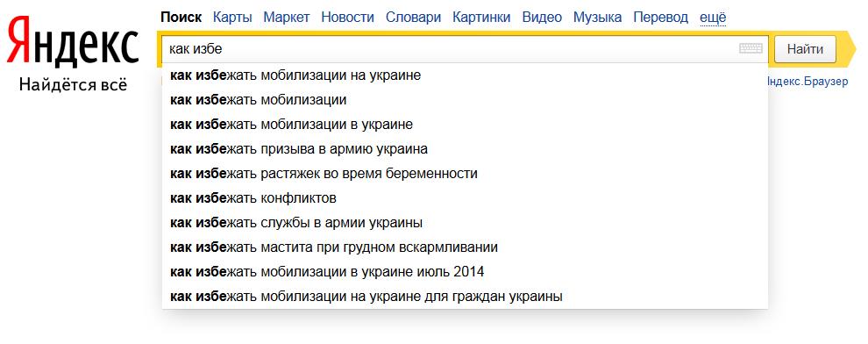Choose suggestion 'как избежать мобилизации'
The image size is (868, 344).
click(465, 100)
